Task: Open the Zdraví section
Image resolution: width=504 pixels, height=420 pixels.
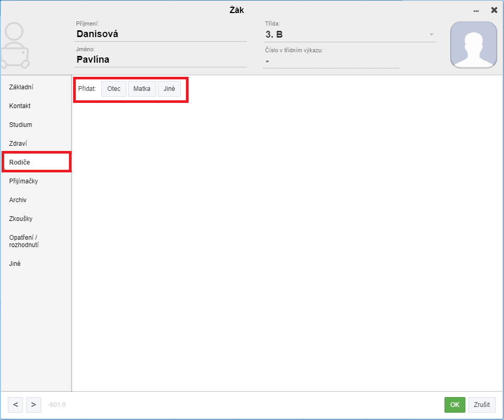Action: tap(18, 144)
